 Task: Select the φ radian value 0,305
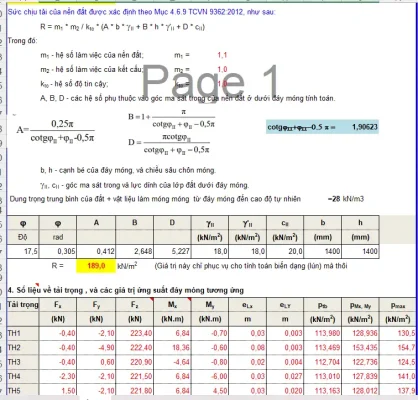click(x=58, y=251)
